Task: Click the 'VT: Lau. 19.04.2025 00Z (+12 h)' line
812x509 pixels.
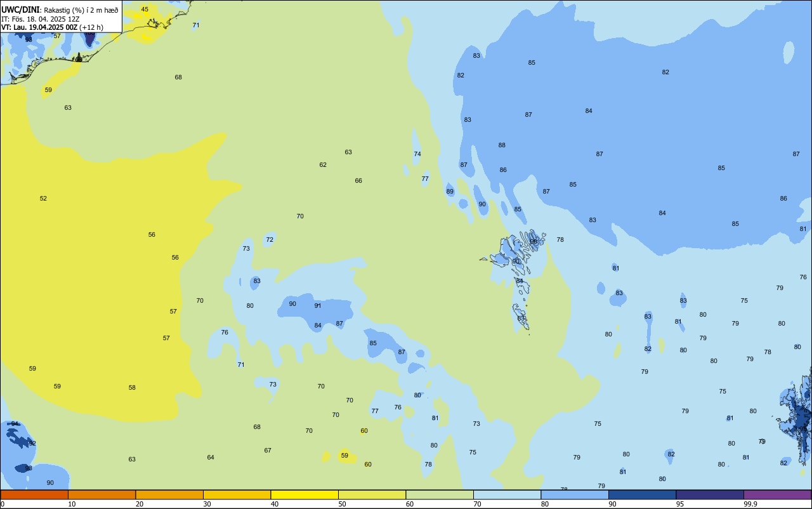Action: point(52,27)
